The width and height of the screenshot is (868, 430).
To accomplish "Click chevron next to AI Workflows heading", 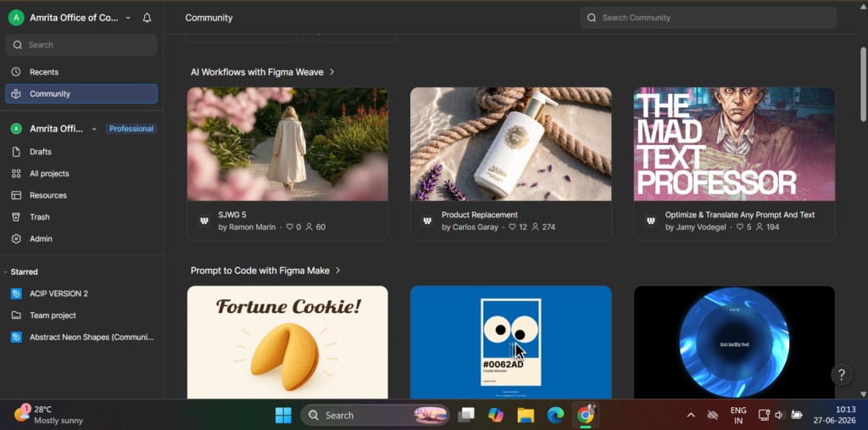I will click(x=331, y=72).
